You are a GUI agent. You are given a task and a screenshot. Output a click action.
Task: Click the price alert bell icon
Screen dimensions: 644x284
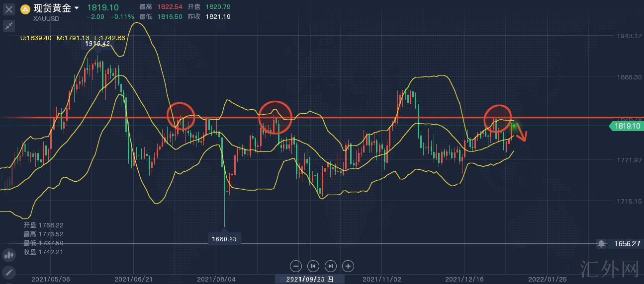(601, 244)
